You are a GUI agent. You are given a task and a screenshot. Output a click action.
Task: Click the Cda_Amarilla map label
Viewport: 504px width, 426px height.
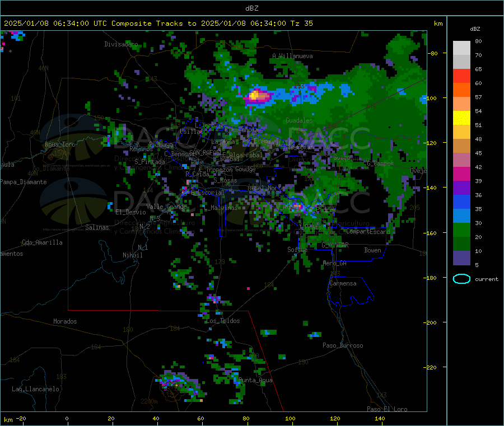tap(42, 242)
